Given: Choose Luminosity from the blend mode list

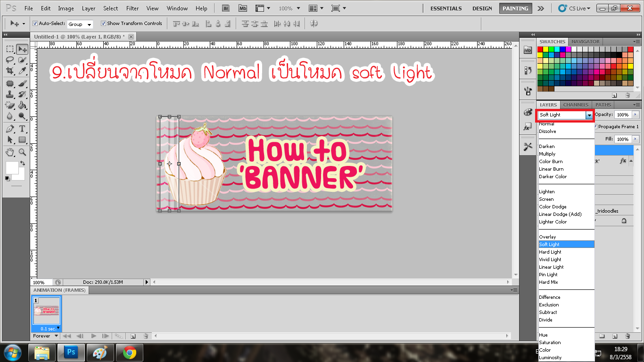Looking at the screenshot, I should 566,358.
